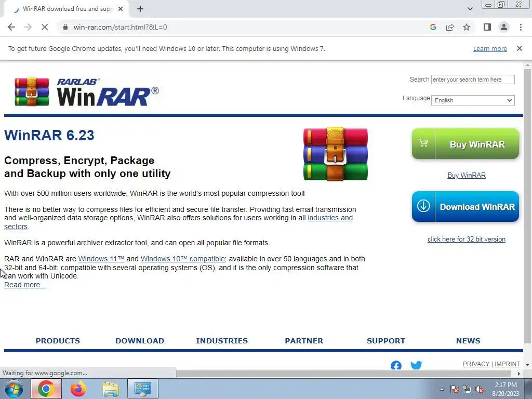Click the WinRAR books stack image
This screenshot has width=532, height=399.
pyautogui.click(x=335, y=154)
